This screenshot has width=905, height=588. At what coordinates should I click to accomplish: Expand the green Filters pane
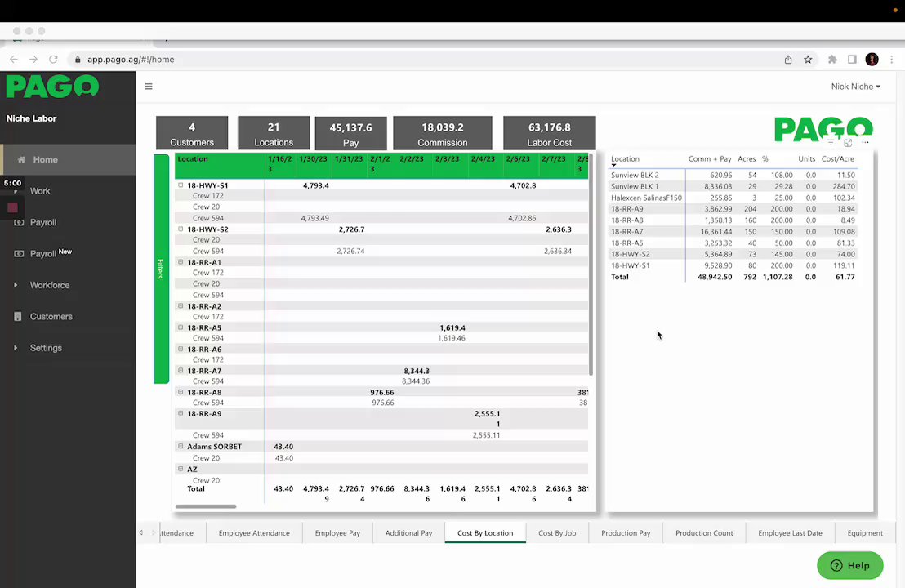[x=161, y=269]
